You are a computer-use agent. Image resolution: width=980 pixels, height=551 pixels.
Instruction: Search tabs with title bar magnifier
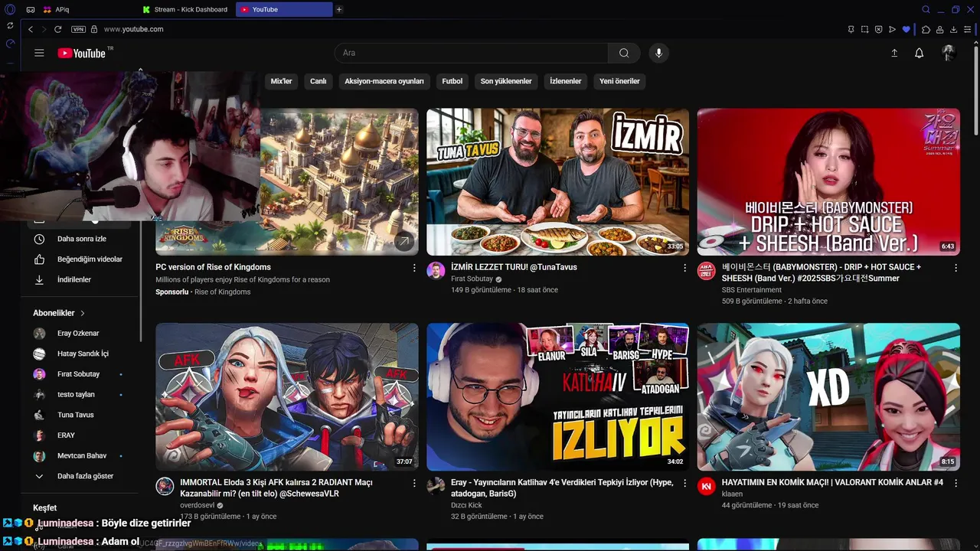pyautogui.click(x=926, y=9)
